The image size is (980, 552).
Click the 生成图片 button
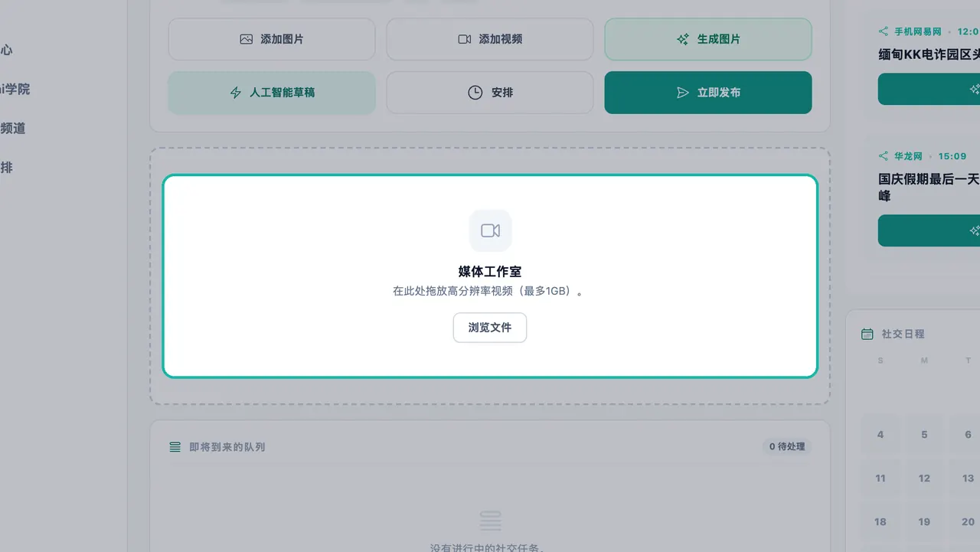point(708,39)
